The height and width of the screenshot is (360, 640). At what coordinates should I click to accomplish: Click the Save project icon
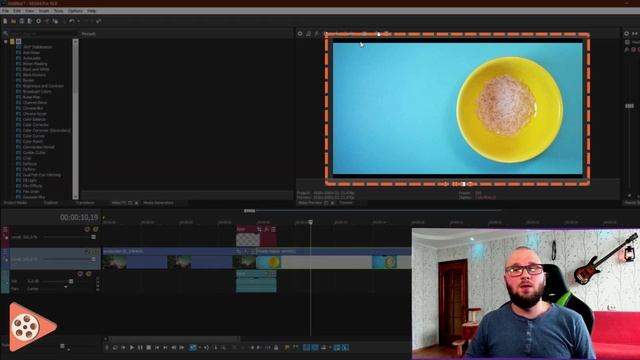22,21
